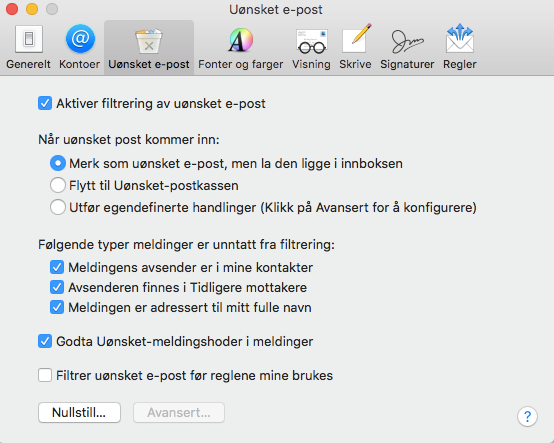554x443 pixels.
Task: Toggle Godta Uønsket-meldingshoder i meldinger
Action: click(45, 341)
